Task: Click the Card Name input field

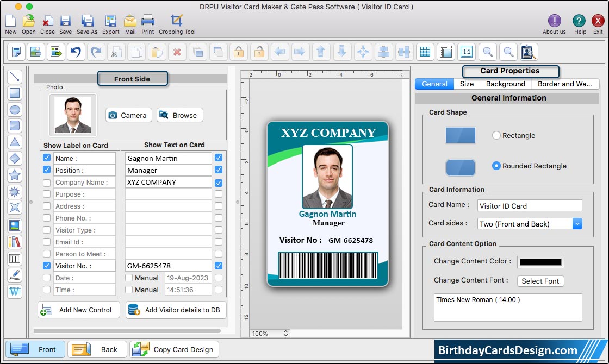Action: coord(530,206)
